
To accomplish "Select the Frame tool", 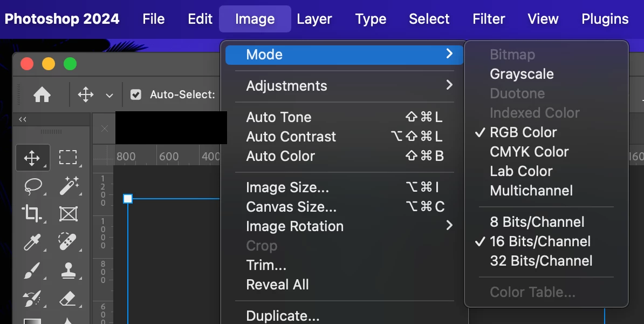I will coord(68,214).
